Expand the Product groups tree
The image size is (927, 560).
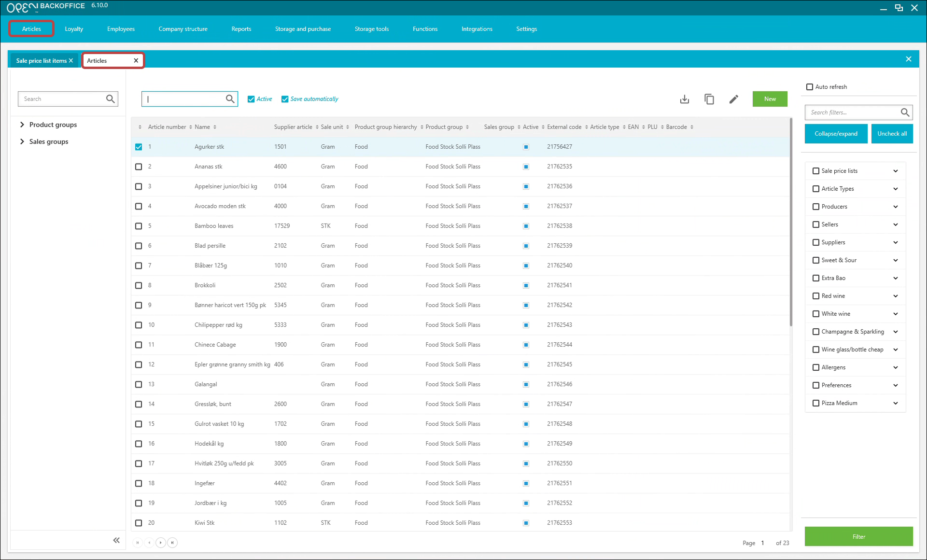pos(22,125)
